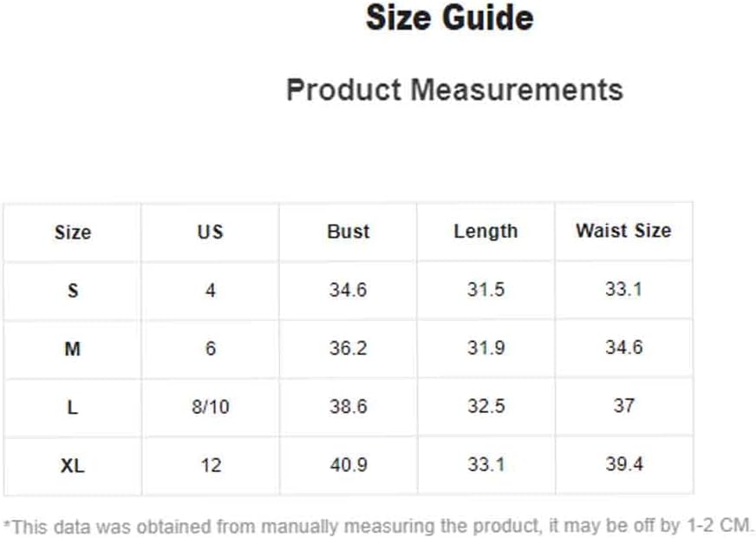The width and height of the screenshot is (756, 538).
Task: Select the Product Measurements subtitle
Action: point(454,89)
